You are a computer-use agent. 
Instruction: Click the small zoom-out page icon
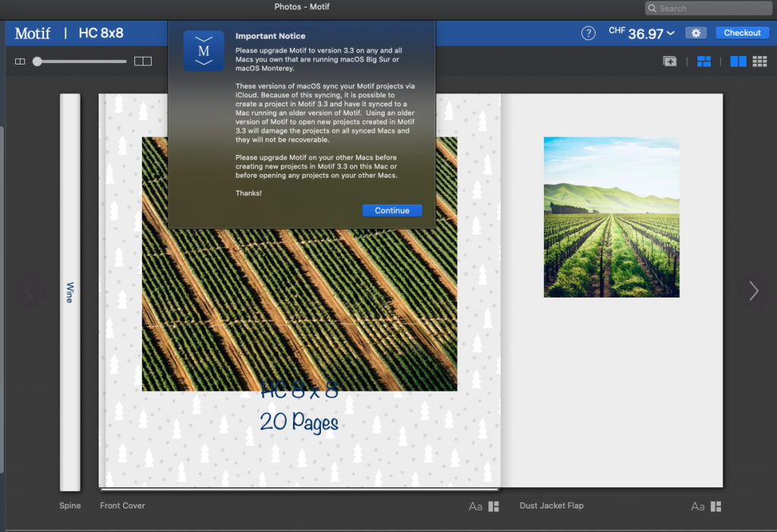point(20,61)
